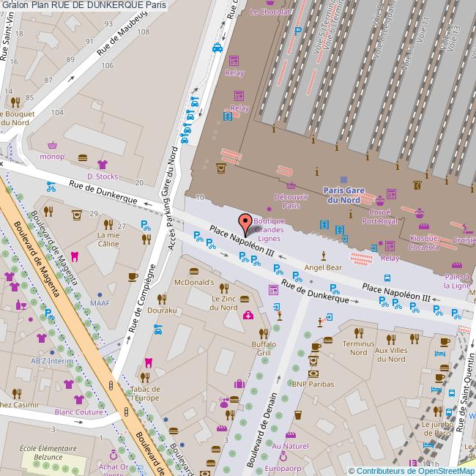
Task: Select the Boulevard de Denain street label
Action: [261, 430]
